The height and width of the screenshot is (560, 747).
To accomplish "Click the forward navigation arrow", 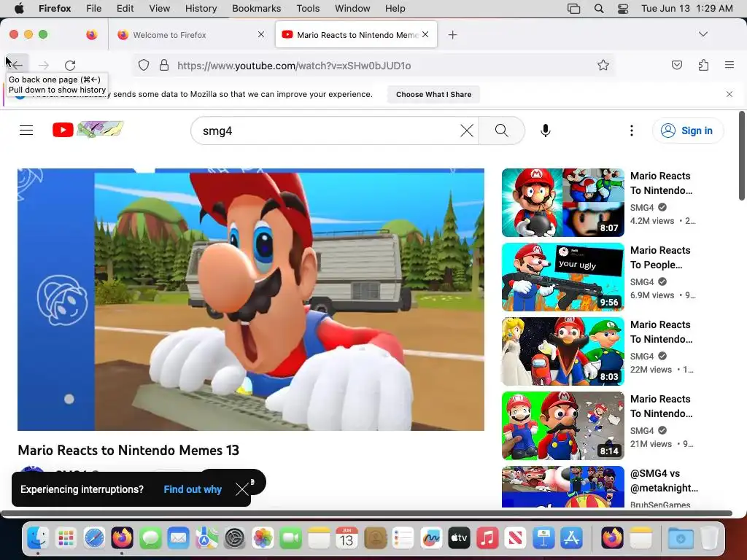I will click(x=44, y=65).
